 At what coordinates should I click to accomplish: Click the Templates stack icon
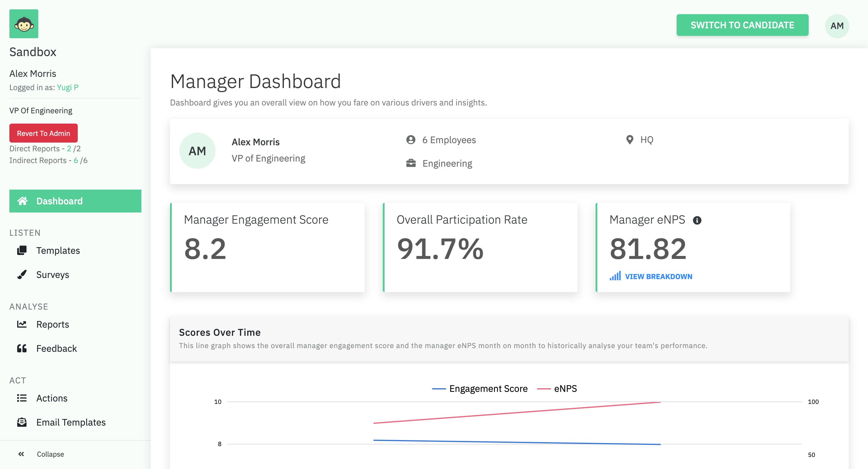click(x=22, y=250)
